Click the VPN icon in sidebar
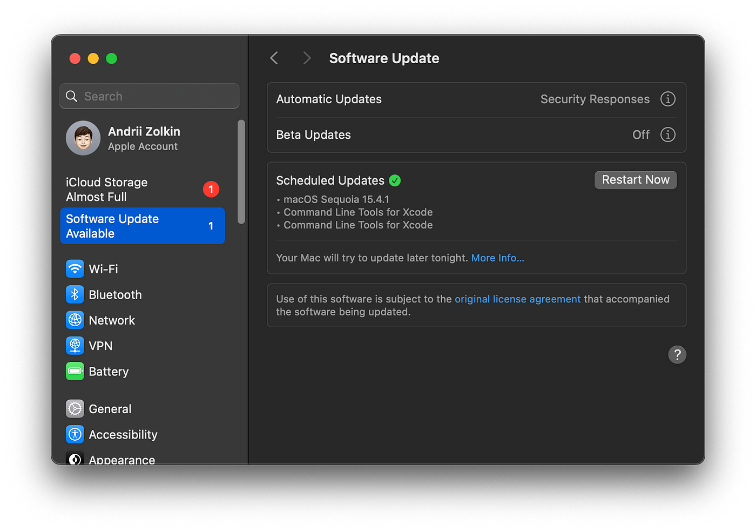The image size is (756, 532). click(75, 346)
